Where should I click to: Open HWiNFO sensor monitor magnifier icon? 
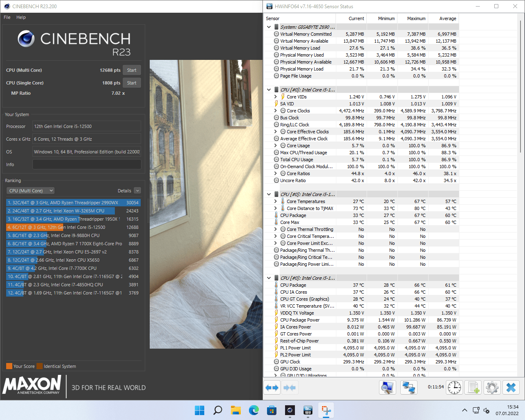click(387, 388)
